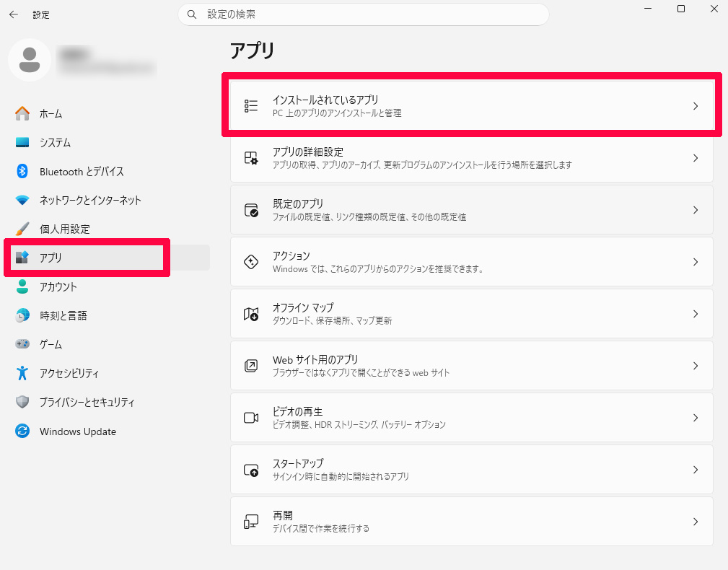The width and height of the screenshot is (728, 570).
Task: Open the オフライン マップ settings entry
Action: 471,314
